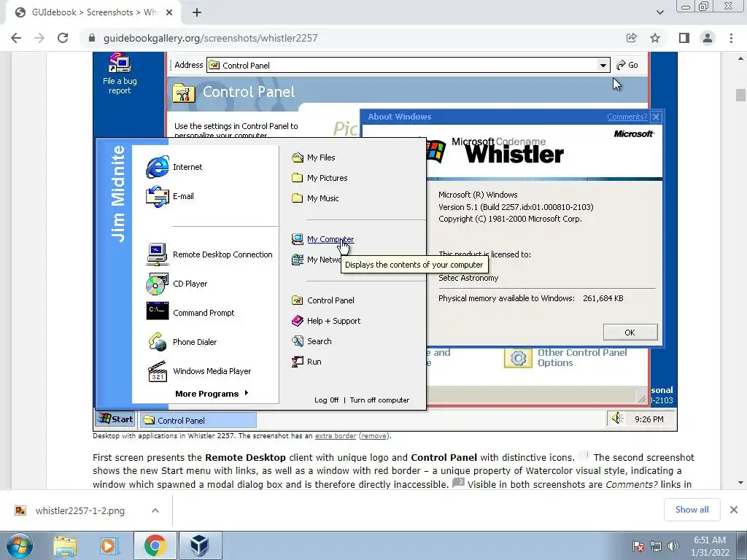
Task: Bookmark this page with the star icon
Action: pyautogui.click(x=655, y=38)
